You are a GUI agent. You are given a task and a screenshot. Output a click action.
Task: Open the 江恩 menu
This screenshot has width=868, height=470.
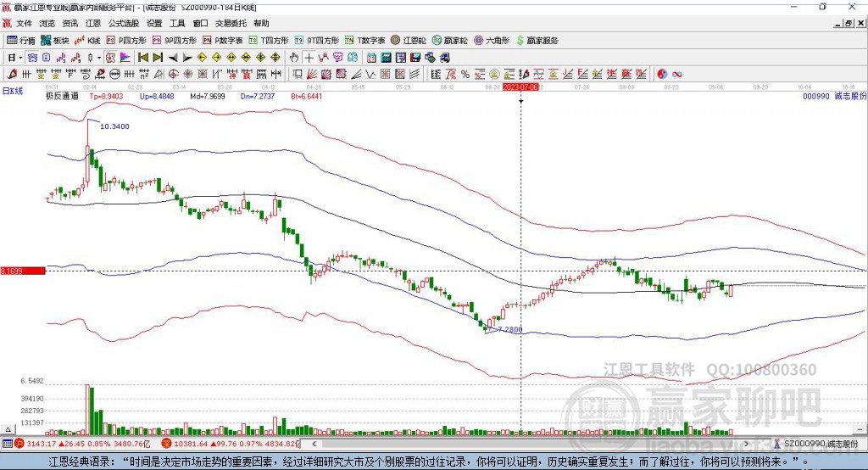pyautogui.click(x=93, y=23)
